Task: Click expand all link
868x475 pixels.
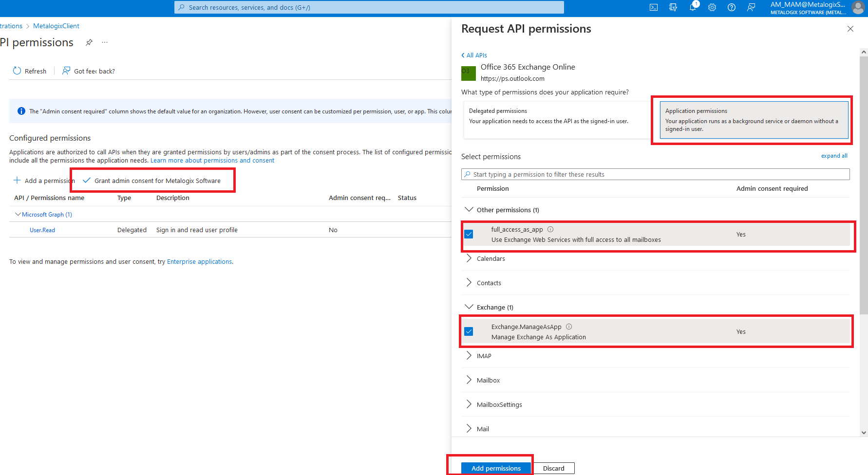Action: coord(834,156)
